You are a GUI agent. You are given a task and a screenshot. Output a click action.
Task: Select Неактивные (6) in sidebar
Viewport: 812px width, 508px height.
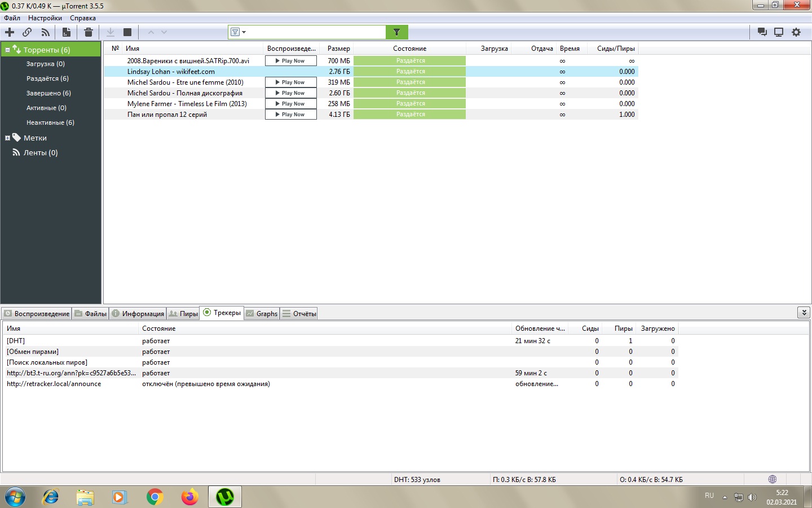50,122
